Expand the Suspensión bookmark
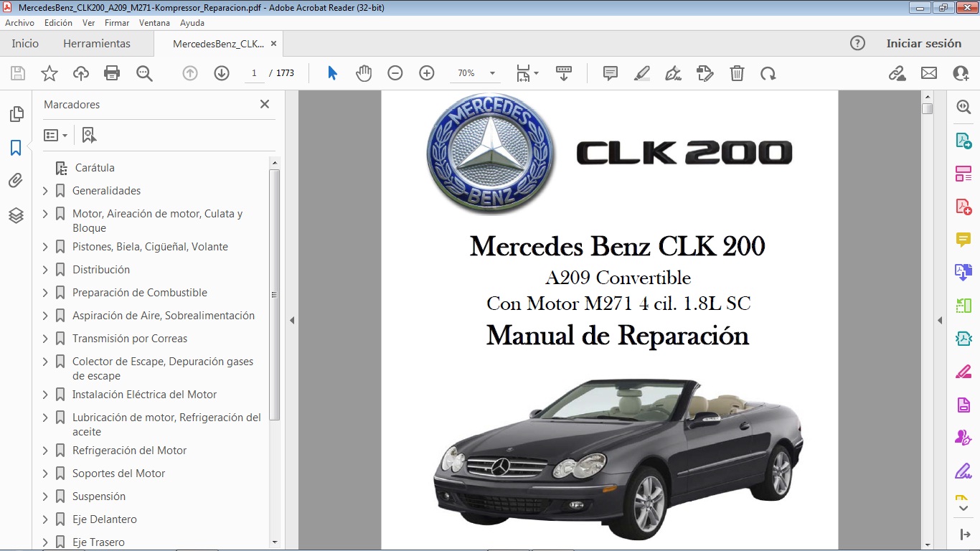Screen dimensions: 980x551 tap(45, 496)
